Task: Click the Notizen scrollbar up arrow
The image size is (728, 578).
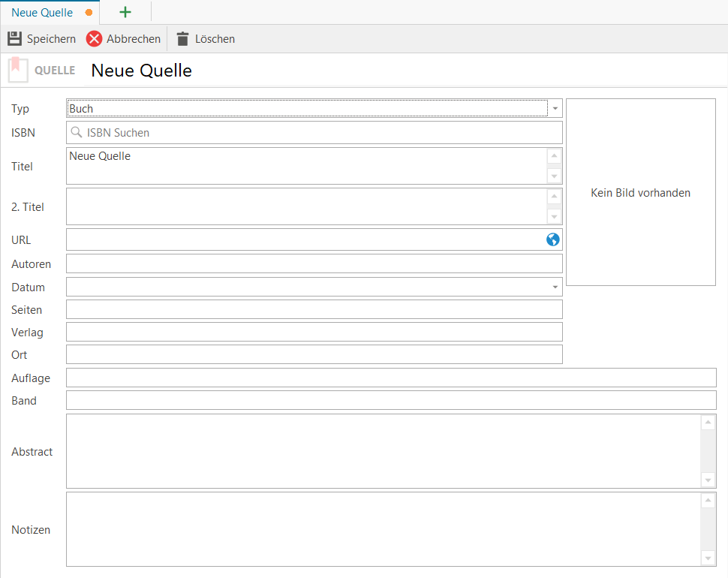Action: (x=708, y=501)
